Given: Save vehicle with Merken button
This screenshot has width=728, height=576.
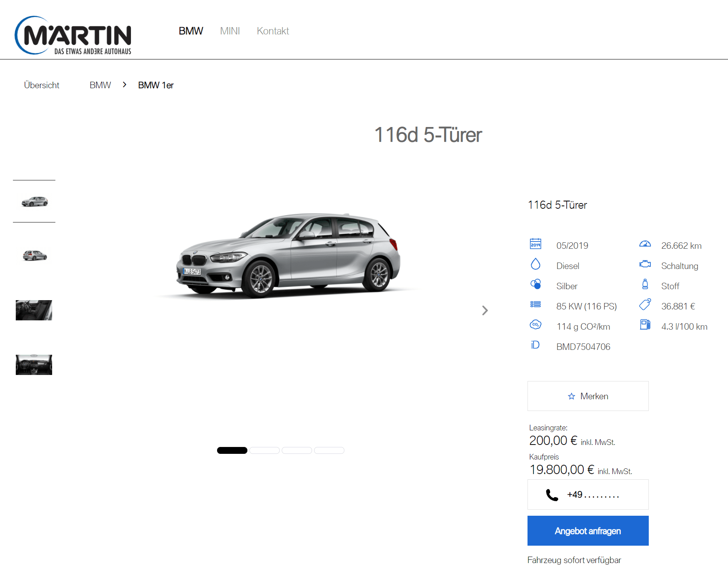Looking at the screenshot, I should pos(588,396).
